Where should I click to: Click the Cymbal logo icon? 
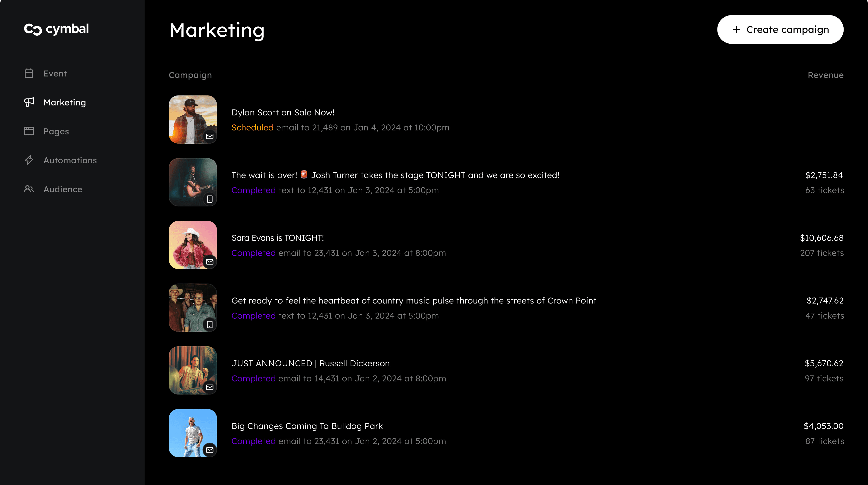[x=33, y=29]
